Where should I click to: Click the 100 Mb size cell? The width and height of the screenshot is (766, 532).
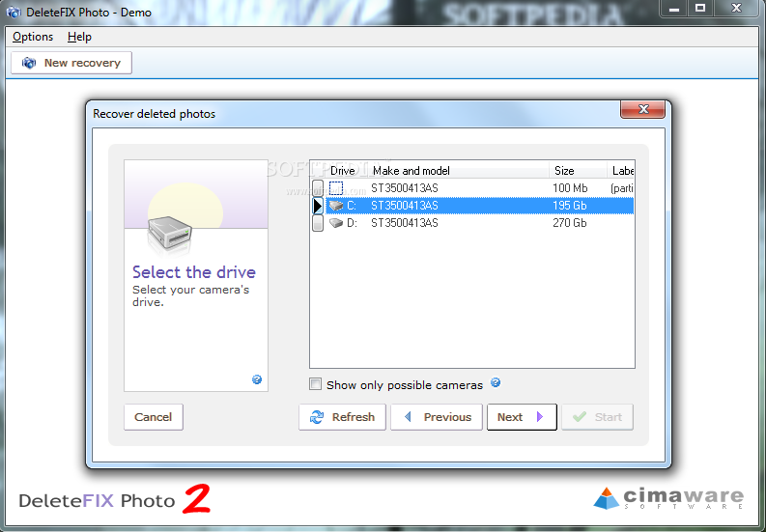570,188
